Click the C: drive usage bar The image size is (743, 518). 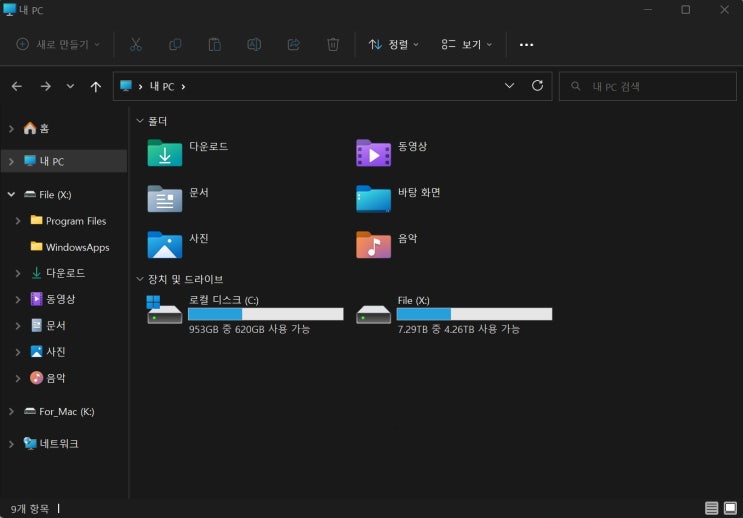coord(266,314)
